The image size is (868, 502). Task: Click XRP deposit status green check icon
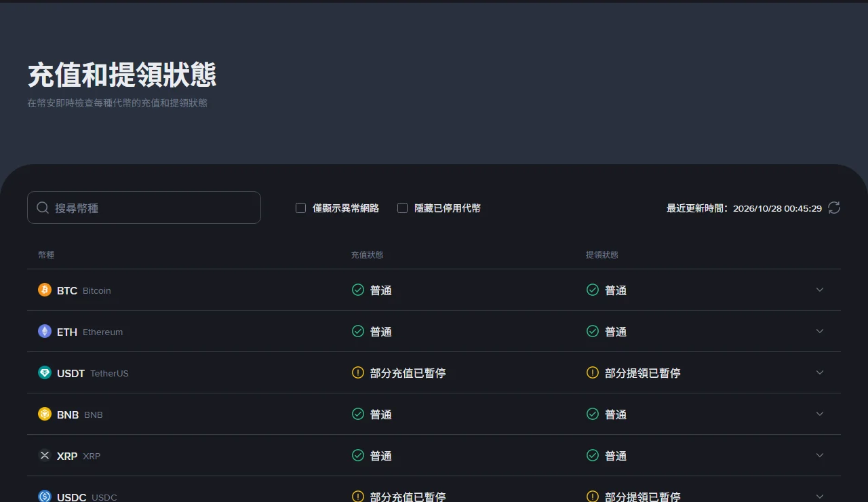coord(358,455)
